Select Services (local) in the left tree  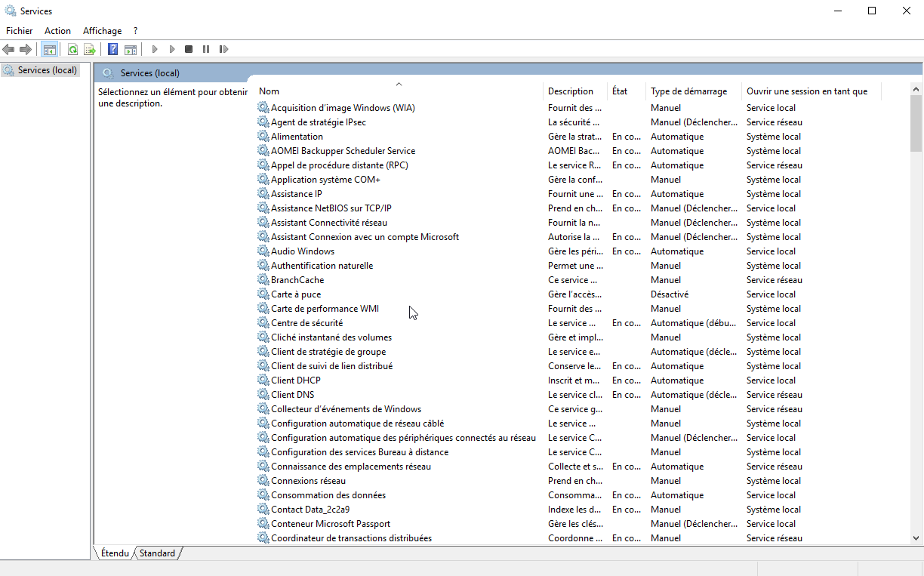pos(47,70)
